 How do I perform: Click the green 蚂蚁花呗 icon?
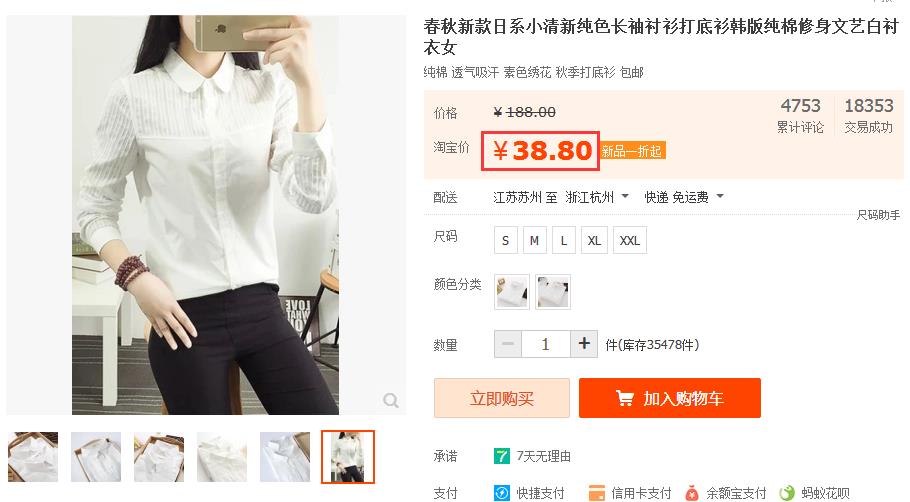coord(787,494)
